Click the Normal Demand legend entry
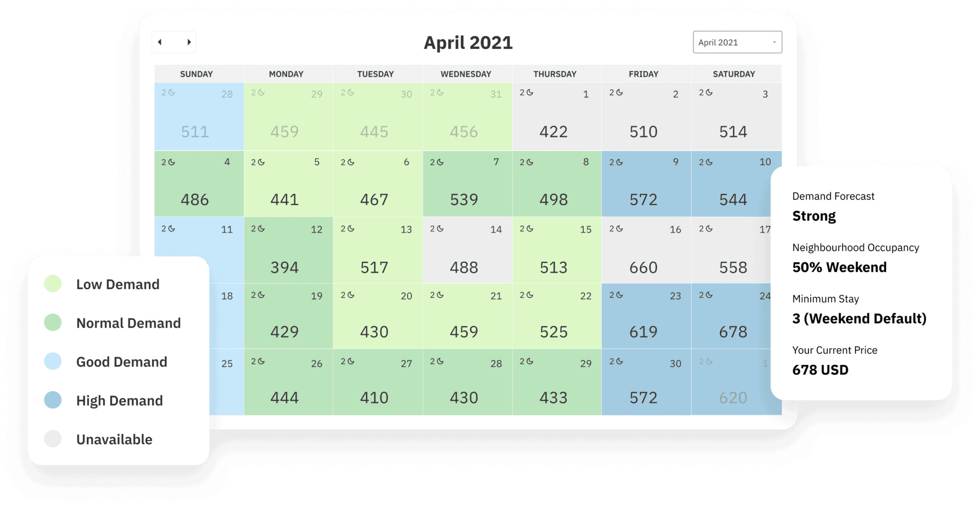This screenshot has height=507, width=980. [x=128, y=323]
